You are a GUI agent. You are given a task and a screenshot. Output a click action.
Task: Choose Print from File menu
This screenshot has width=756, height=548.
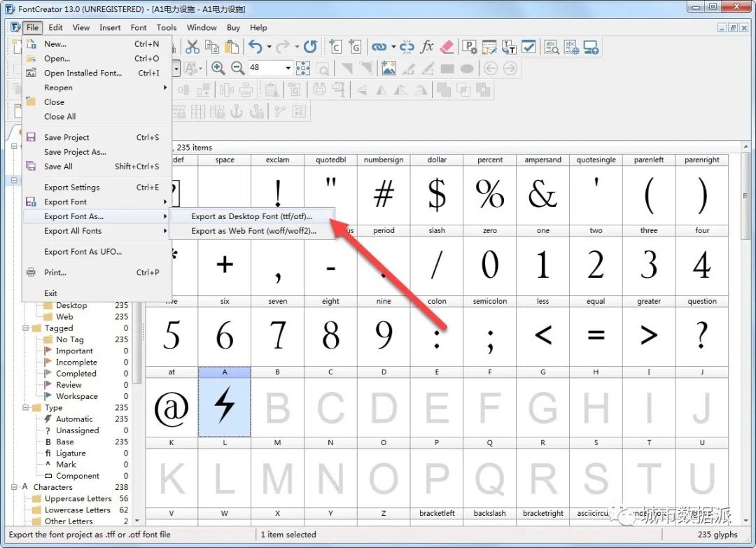[97, 272]
